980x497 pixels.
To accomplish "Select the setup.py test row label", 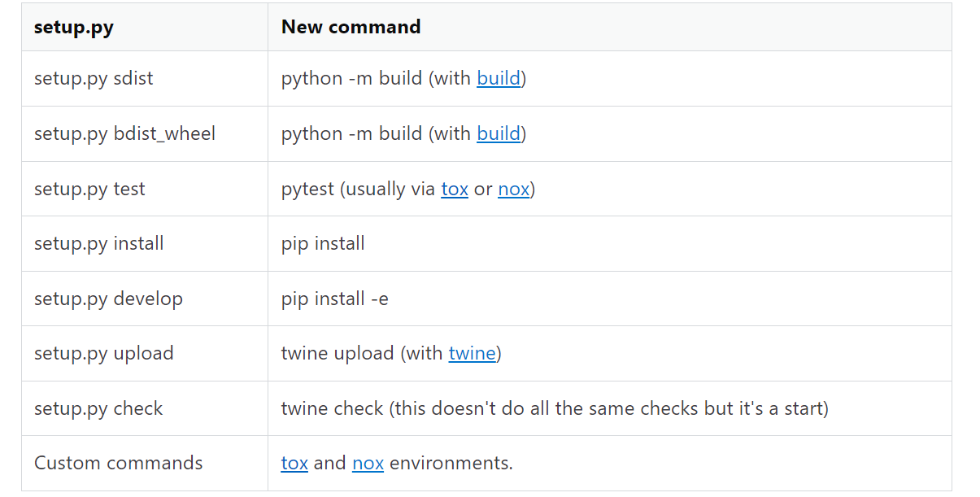I will [89, 189].
